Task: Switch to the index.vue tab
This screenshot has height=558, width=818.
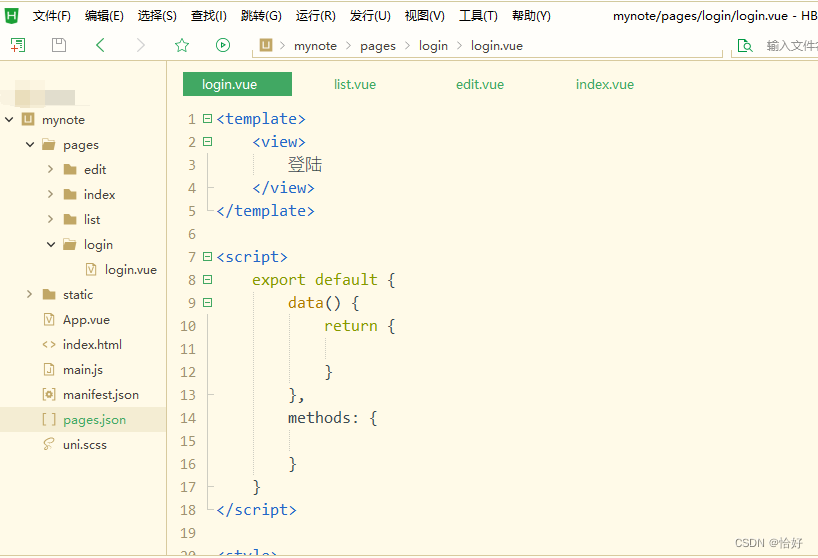Action: (x=605, y=84)
